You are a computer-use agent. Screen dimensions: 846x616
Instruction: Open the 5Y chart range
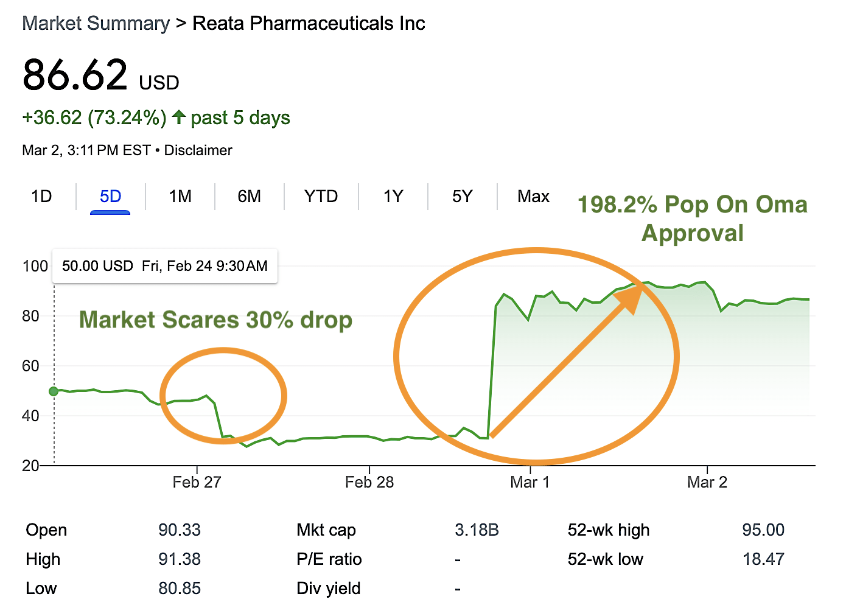[x=462, y=197]
